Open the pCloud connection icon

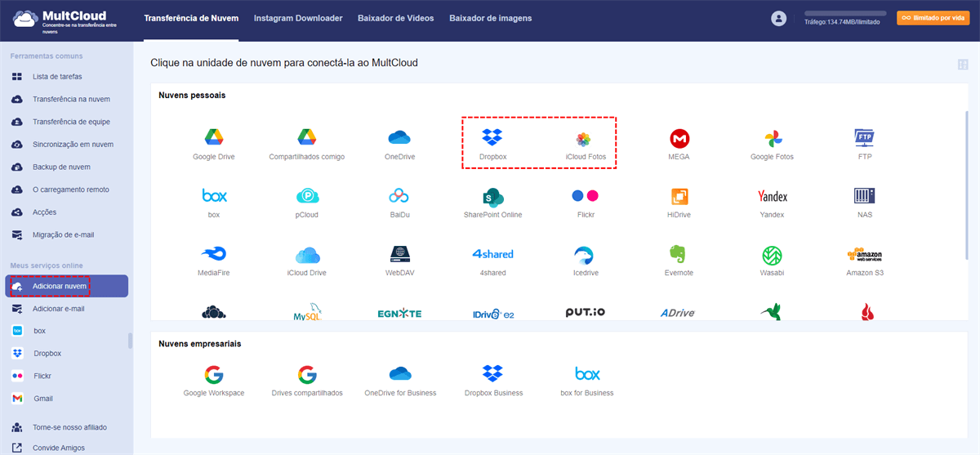306,196
